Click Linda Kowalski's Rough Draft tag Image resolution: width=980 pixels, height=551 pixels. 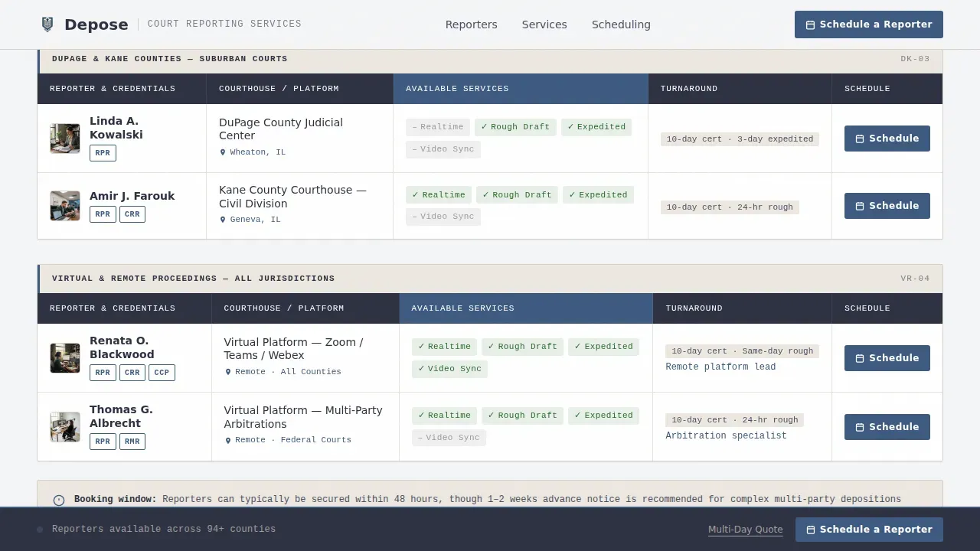(x=515, y=127)
